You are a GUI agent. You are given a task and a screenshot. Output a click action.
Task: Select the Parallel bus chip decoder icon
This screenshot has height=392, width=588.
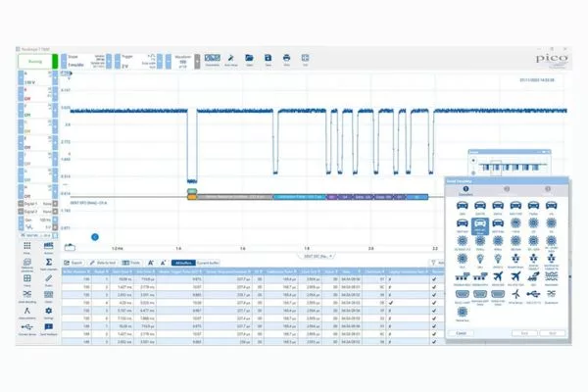[463, 314]
